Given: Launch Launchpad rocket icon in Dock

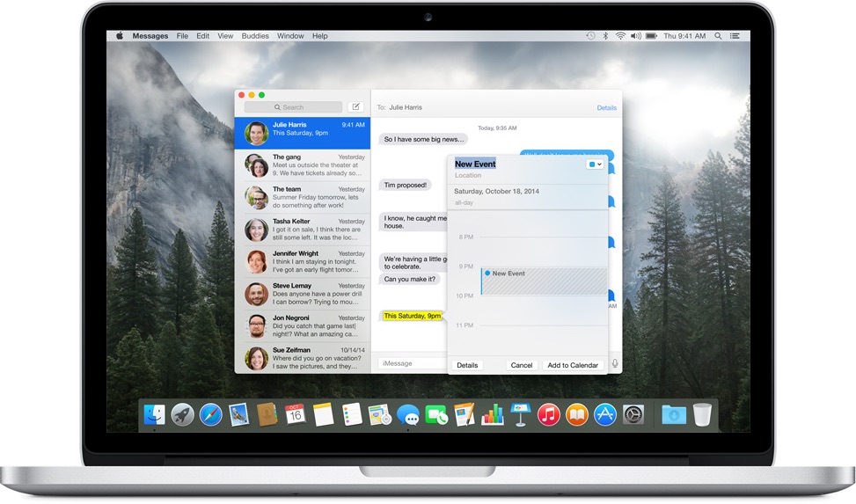Looking at the screenshot, I should click(x=183, y=415).
